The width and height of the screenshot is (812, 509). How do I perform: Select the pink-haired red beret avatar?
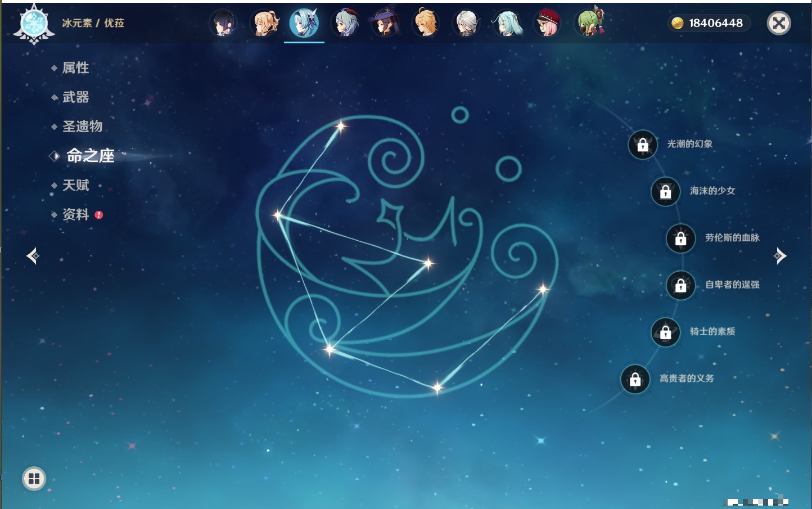point(548,23)
